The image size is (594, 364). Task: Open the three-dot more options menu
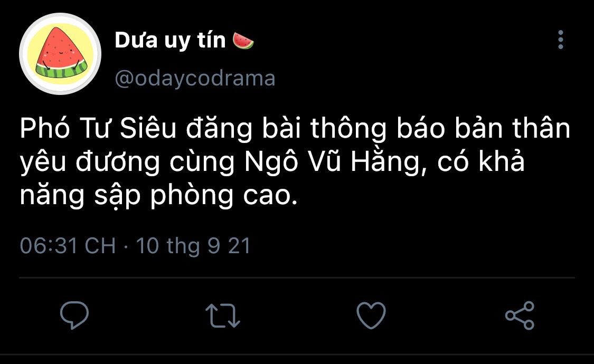click(x=561, y=40)
